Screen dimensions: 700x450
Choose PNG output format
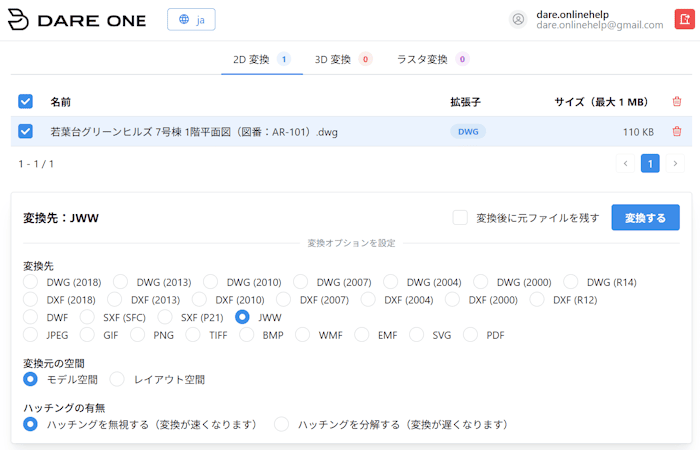(x=138, y=335)
